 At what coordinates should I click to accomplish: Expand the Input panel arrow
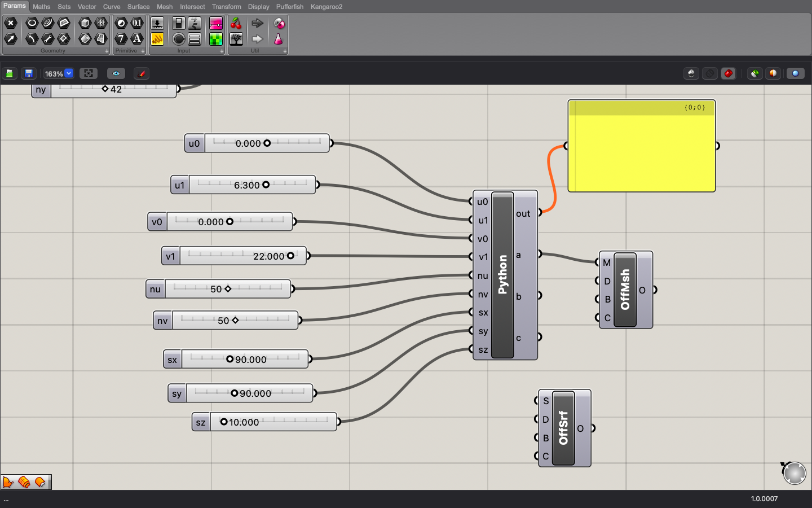pyautogui.click(x=222, y=51)
